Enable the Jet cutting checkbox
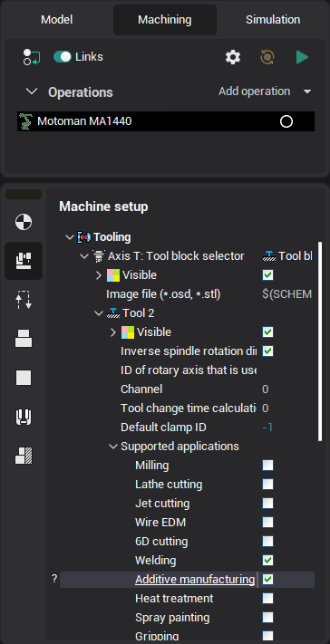Viewport: 330px width, 644px height. point(268,503)
